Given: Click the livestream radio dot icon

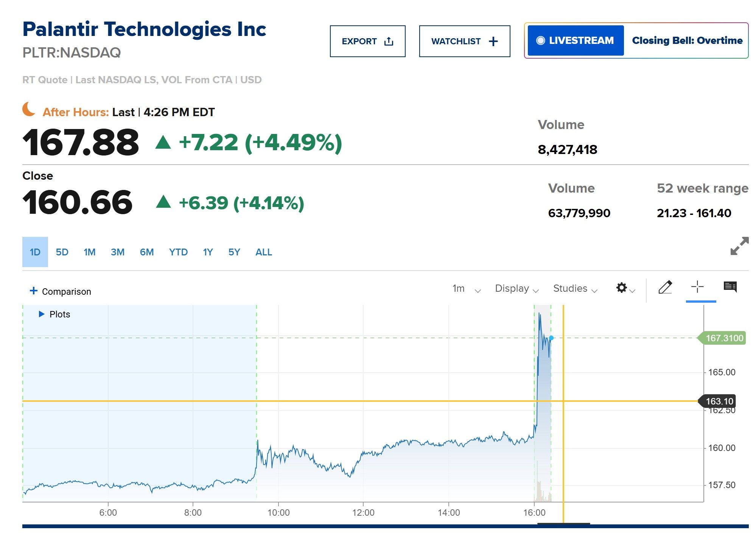Looking at the screenshot, I should (x=541, y=40).
